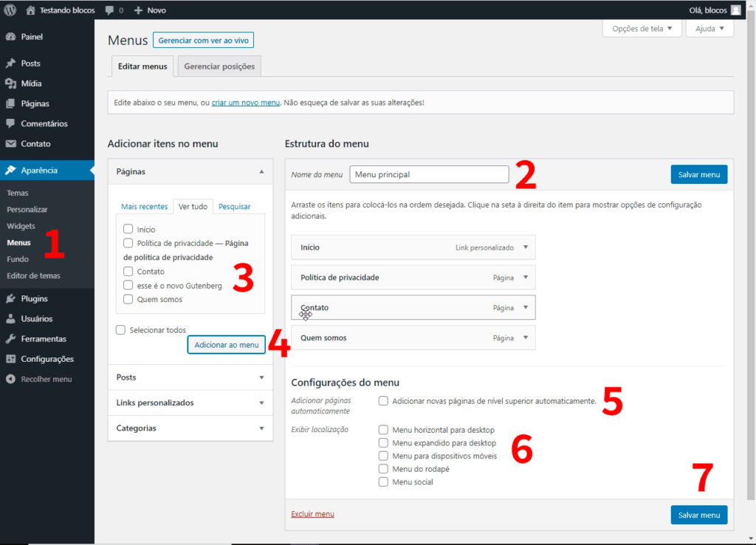The height and width of the screenshot is (545, 756).
Task: Enable adding new top-level pages automatically
Action: click(383, 401)
